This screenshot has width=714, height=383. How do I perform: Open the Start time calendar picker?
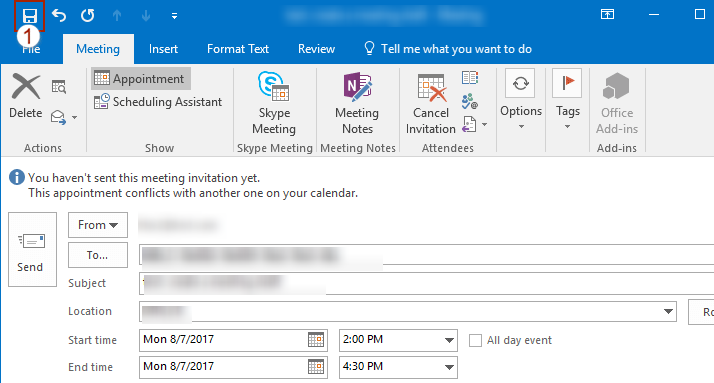pyautogui.click(x=316, y=340)
